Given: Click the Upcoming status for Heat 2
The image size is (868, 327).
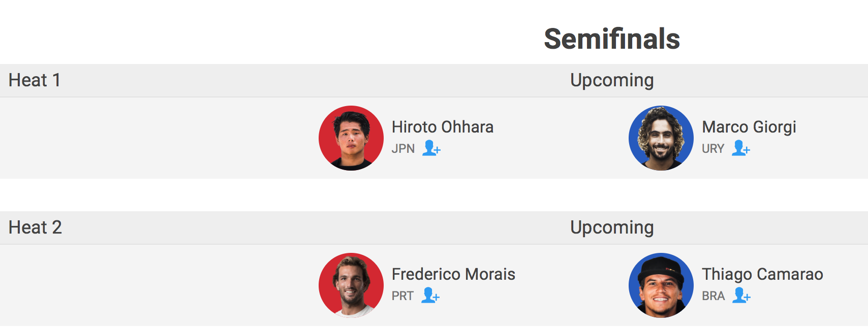Looking at the screenshot, I should [x=612, y=227].
